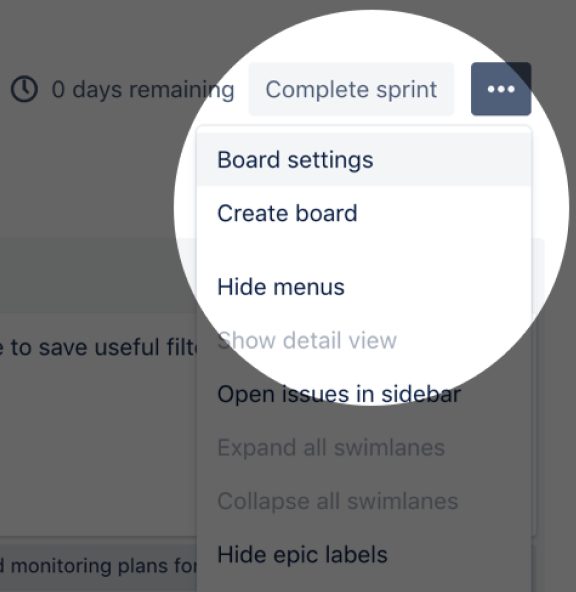
Task: Click the Complete sprint button
Action: (x=351, y=89)
